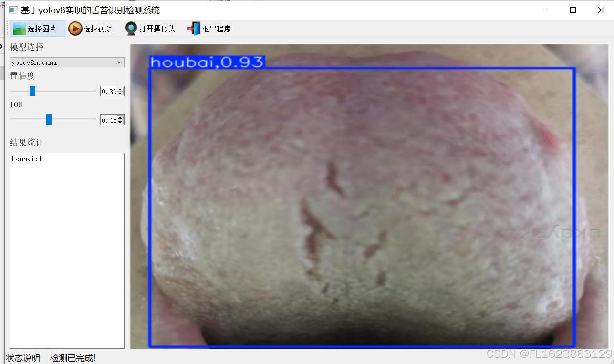Click the 状态说明 status bar label
The height and width of the screenshot is (364, 614).
[x=23, y=358]
